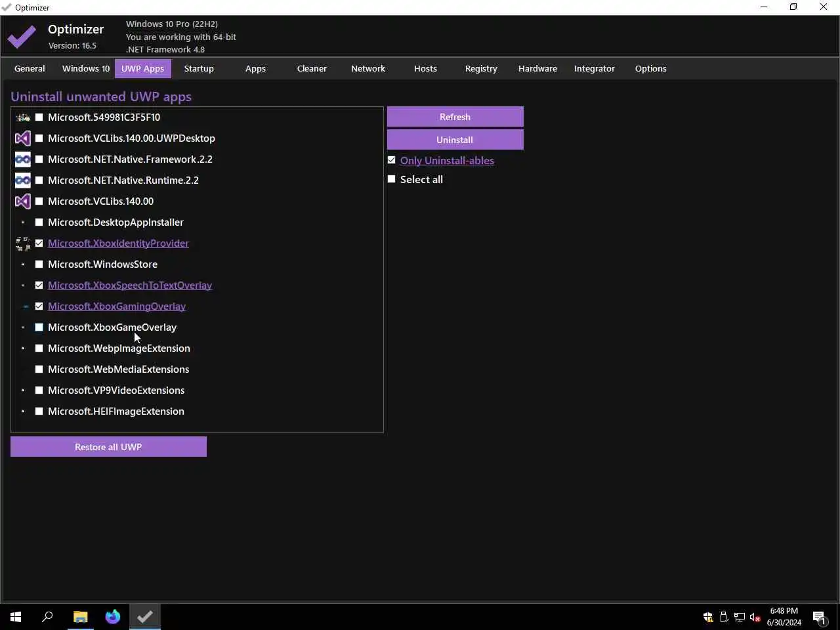This screenshot has height=630, width=840.
Task: Open Windows Start menu
Action: 16,617
